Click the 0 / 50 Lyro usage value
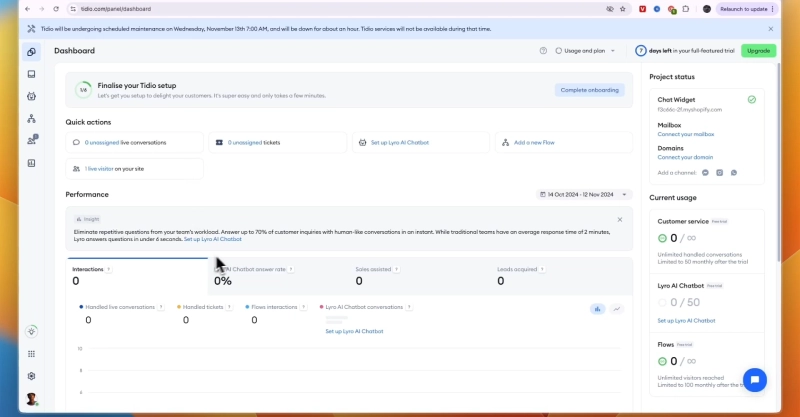 coord(685,302)
